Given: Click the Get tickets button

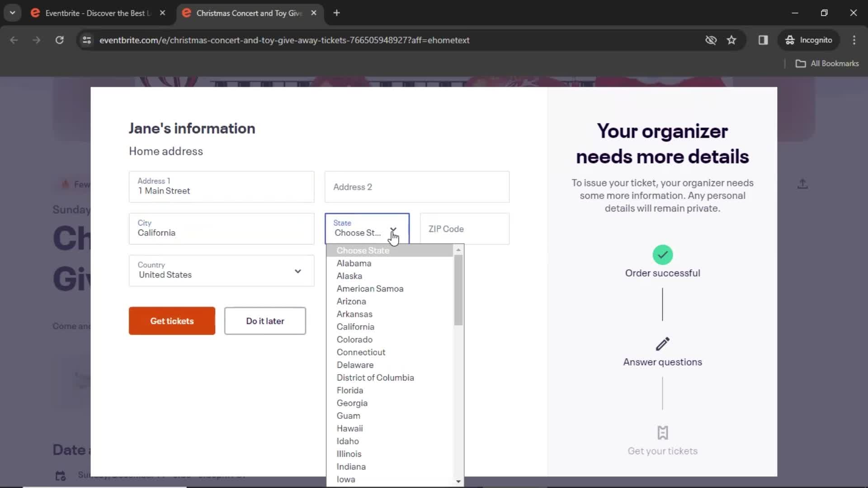Looking at the screenshot, I should (x=172, y=321).
